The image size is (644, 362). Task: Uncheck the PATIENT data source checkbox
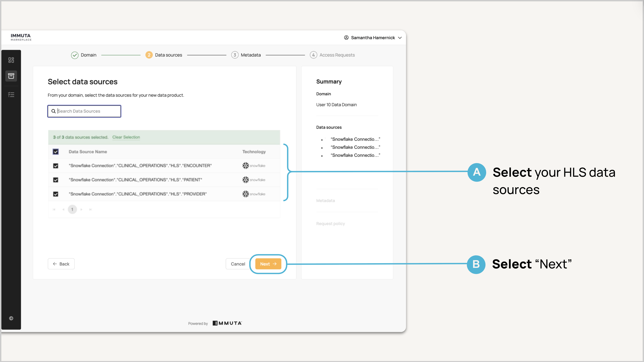56,180
